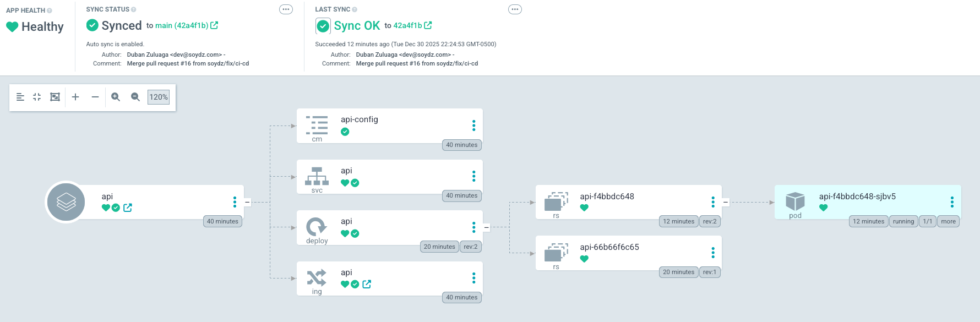Open the Last Sync more-options ellipsis button

[x=515, y=9]
